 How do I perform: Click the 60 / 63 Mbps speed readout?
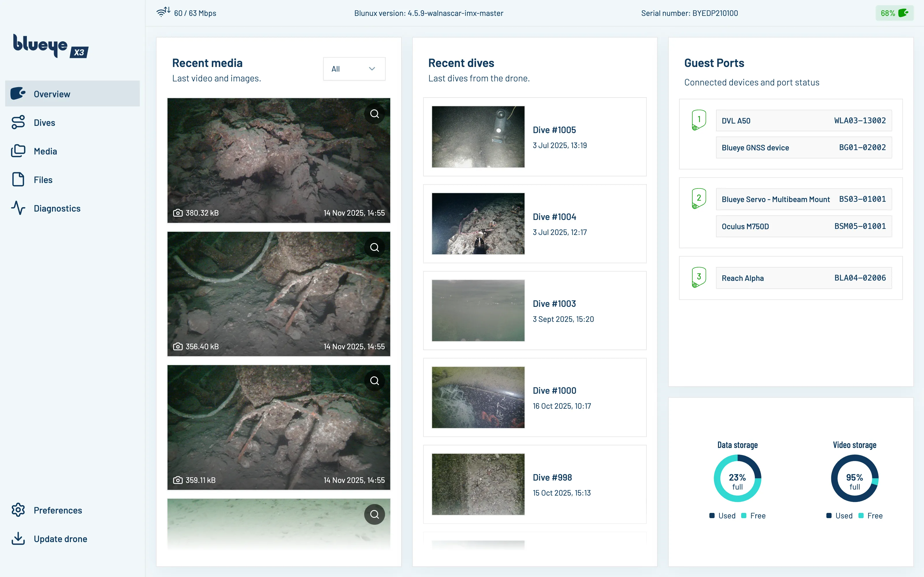[195, 13]
